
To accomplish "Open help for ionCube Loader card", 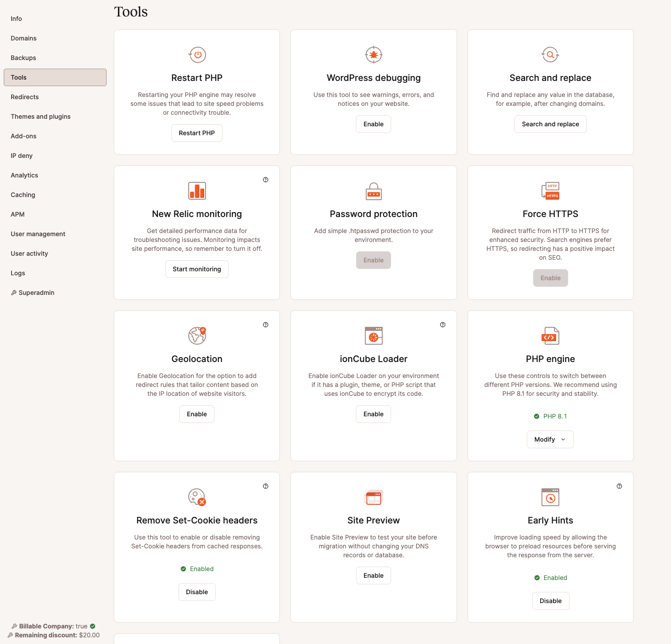I will click(x=443, y=325).
